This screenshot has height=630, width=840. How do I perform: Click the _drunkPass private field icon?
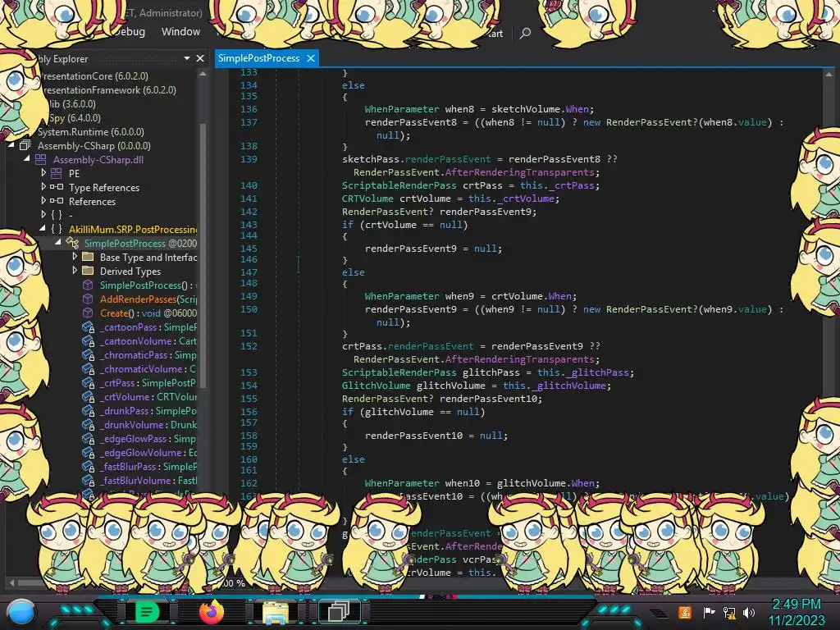tap(89, 410)
